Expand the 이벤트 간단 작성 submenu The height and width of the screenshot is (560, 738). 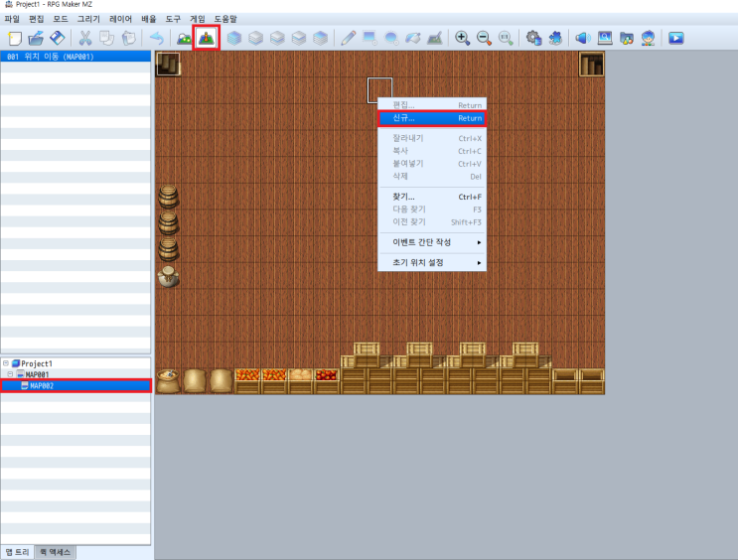pos(432,242)
